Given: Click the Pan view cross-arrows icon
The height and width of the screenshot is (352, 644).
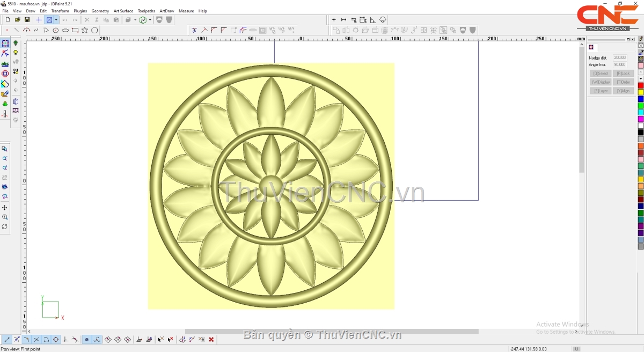Looking at the screenshot, I should 5,208.
